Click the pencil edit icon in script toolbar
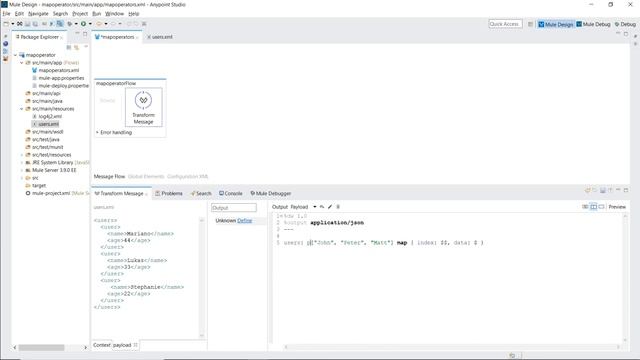Image resolution: width=640 pixels, height=360 pixels. pos(330,207)
